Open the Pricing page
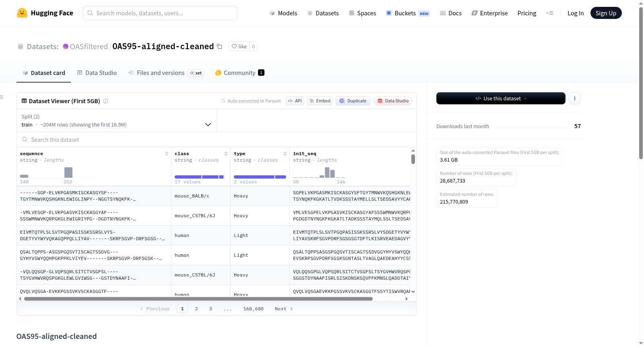Screen dimensions: 644x347 click(527, 13)
